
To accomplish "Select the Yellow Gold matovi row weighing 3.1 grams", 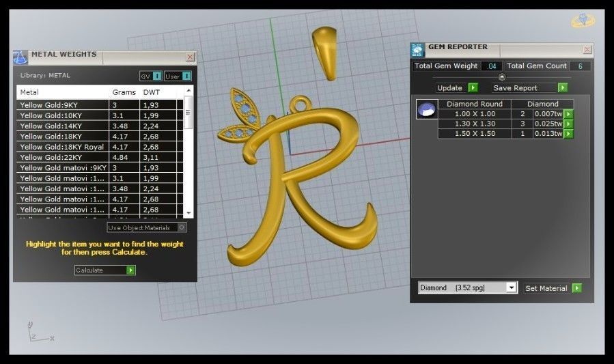I will point(100,178).
